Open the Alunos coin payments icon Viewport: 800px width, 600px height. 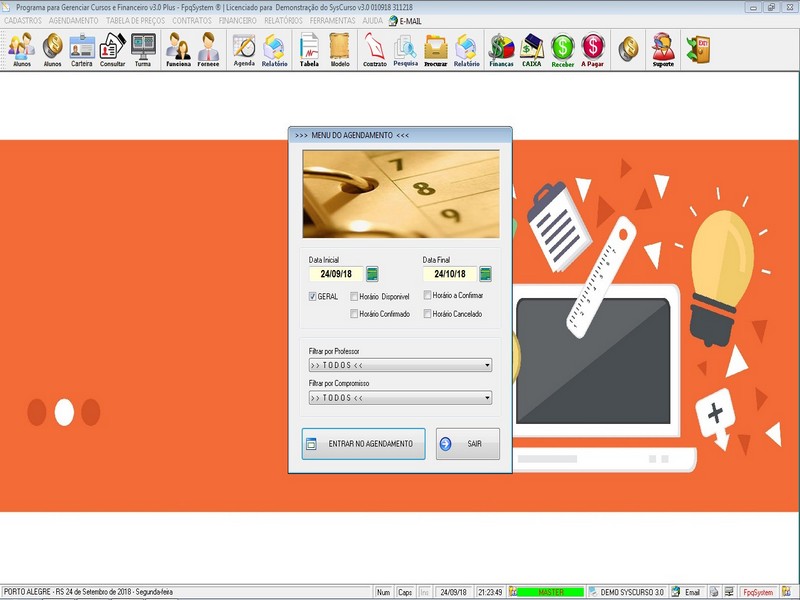click(52, 49)
